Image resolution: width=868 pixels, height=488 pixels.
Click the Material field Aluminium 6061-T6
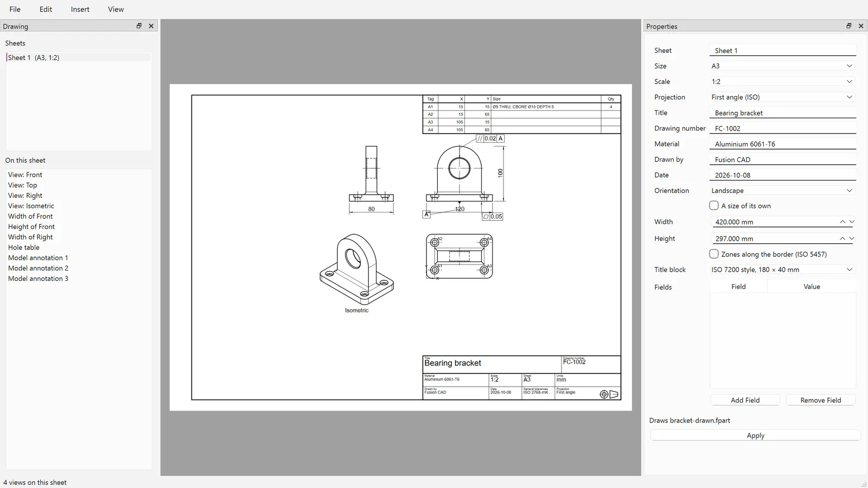(782, 144)
